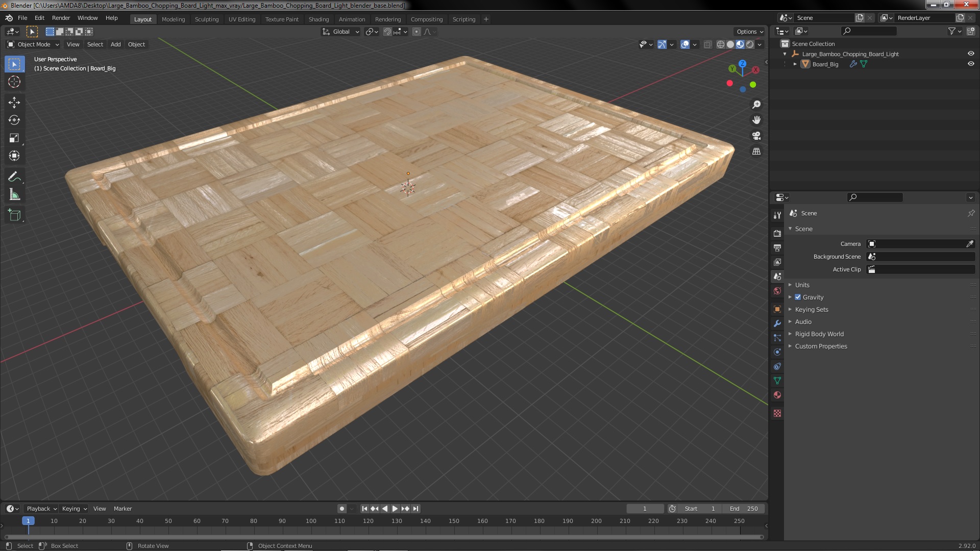Open the Material properties tab

click(x=777, y=395)
